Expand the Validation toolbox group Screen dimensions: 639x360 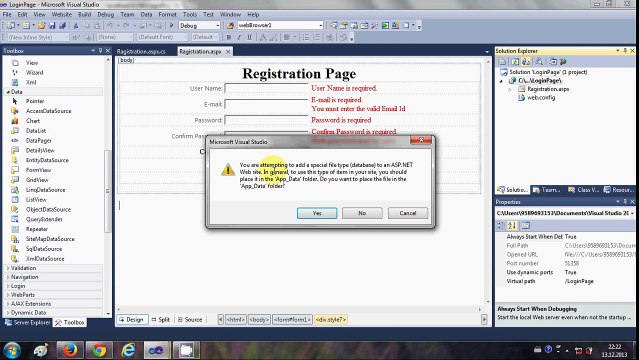click(x=8, y=268)
